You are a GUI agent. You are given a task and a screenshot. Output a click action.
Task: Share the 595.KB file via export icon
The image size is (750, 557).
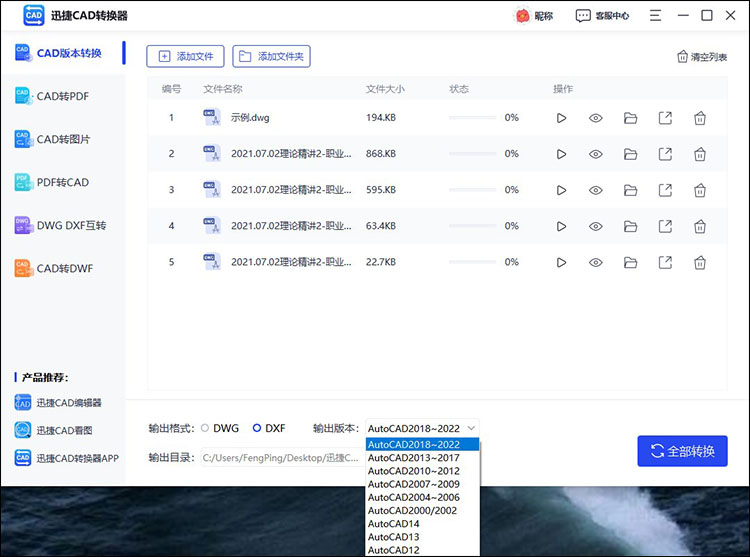tap(665, 190)
